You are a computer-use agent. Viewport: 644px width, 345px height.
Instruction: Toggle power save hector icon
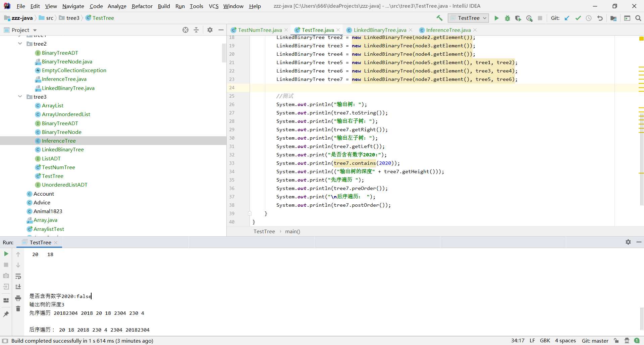627,341
